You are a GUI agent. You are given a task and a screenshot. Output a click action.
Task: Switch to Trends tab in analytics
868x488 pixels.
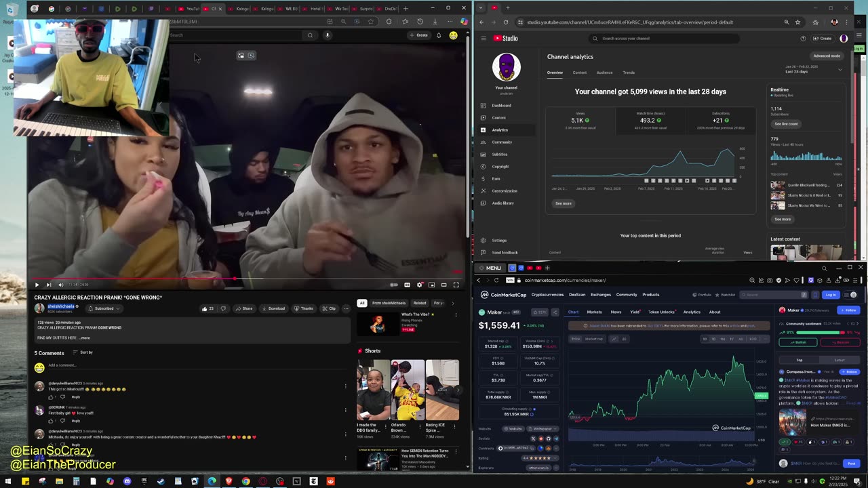click(629, 73)
